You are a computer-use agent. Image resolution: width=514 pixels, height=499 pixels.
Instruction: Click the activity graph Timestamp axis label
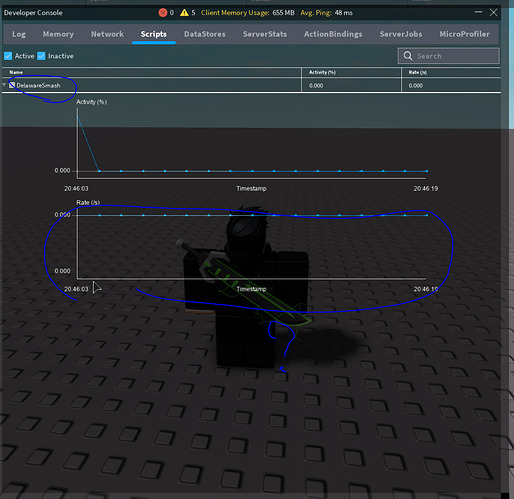click(x=251, y=189)
